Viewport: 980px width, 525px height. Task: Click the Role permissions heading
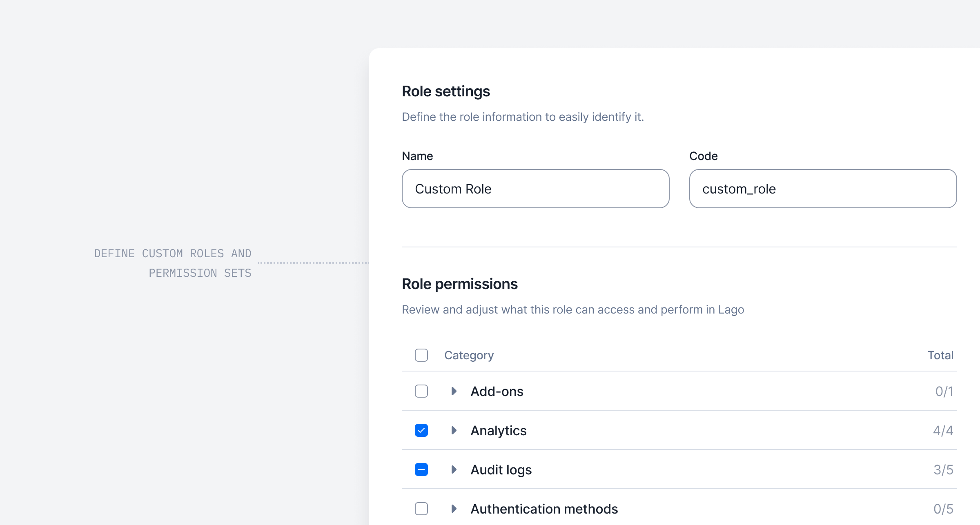coord(459,284)
